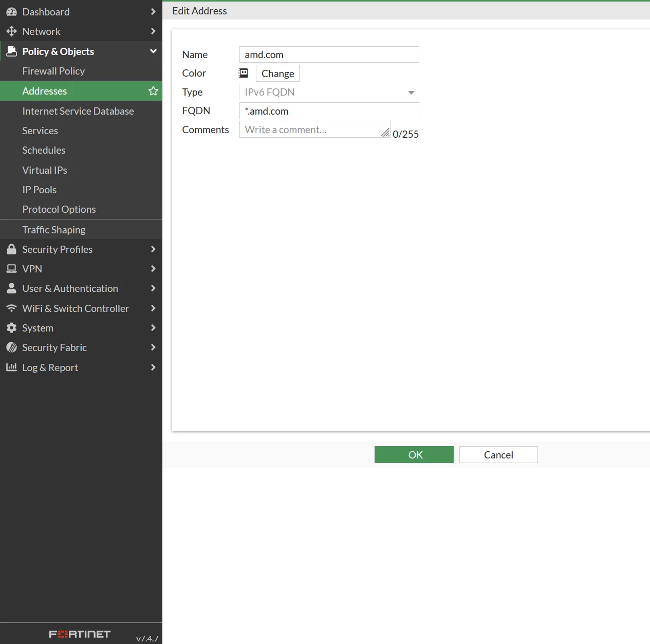Click the User & Authentication person icon
This screenshot has width=650, height=644.
pyautogui.click(x=11, y=288)
